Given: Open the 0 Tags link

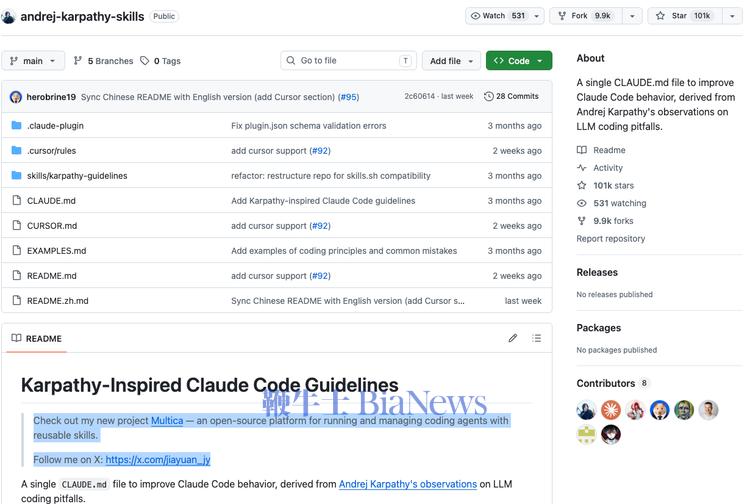Looking at the screenshot, I should tap(161, 61).
